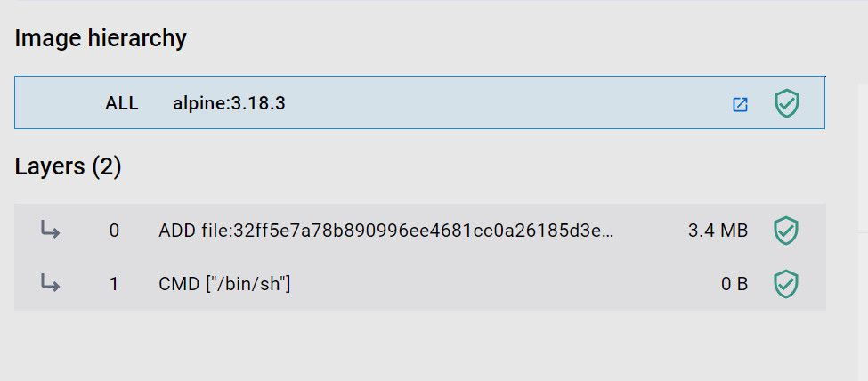Select the alpine:3.18.3 image name
The width and height of the screenshot is (868, 381).
229,103
